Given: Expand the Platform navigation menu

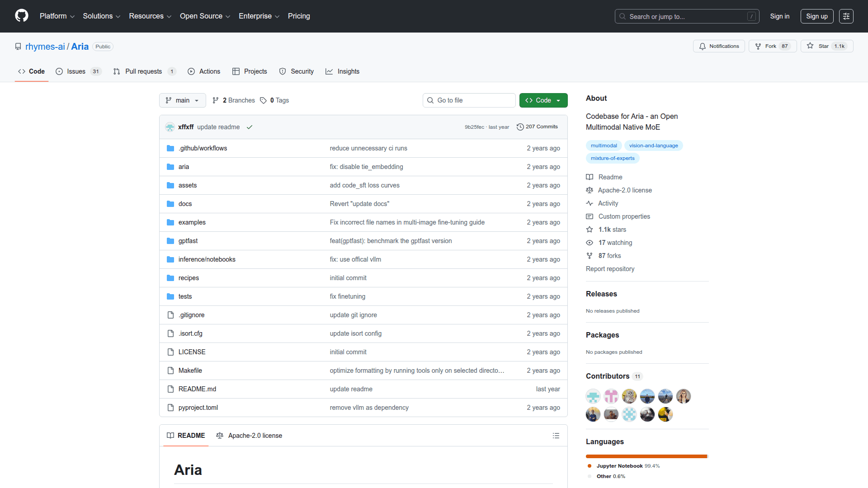Looking at the screenshot, I should [x=57, y=16].
